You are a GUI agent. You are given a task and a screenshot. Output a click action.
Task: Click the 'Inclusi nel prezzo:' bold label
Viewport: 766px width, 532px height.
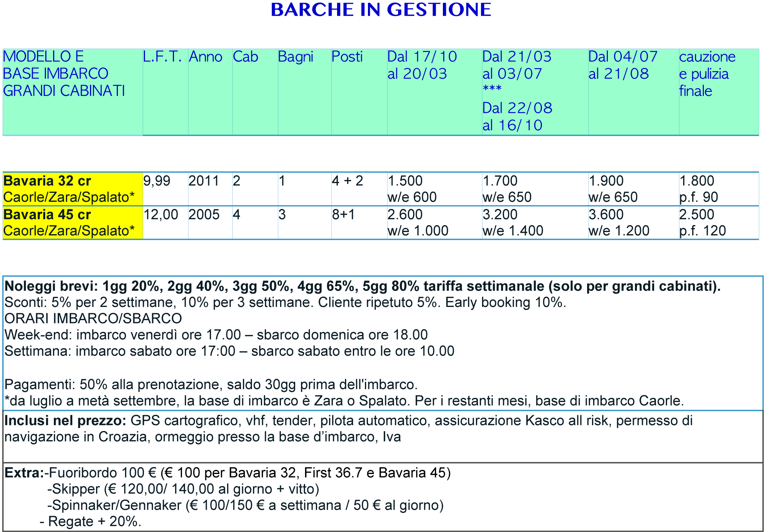pos(65,421)
